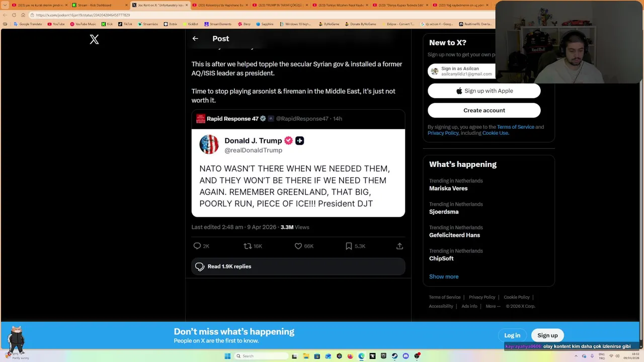Open the YouTube bookmark
The image size is (644, 362).
[x=56, y=24]
